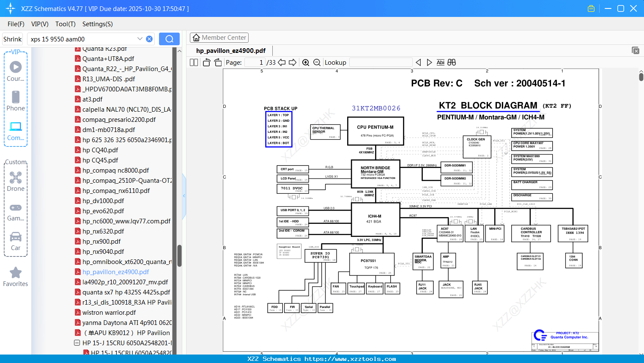Open wistron warrior.pdf

109,313
